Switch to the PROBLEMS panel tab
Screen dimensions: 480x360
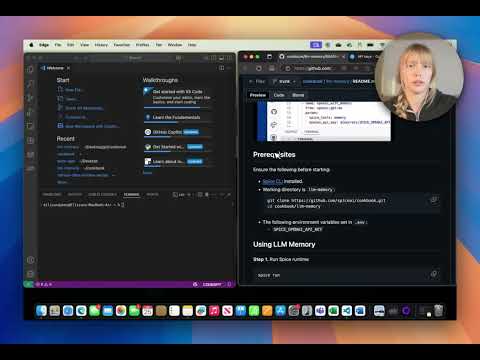(52, 195)
